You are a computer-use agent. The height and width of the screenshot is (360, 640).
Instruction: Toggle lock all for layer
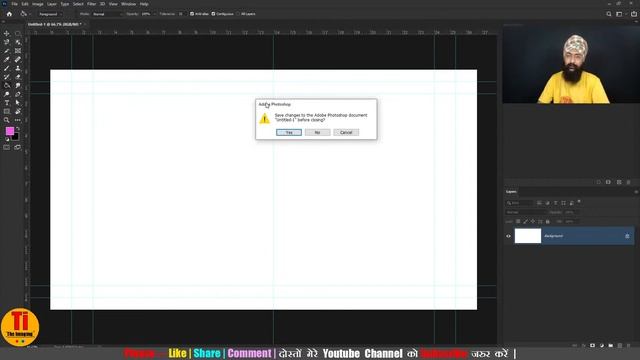pyautogui.click(x=548, y=221)
